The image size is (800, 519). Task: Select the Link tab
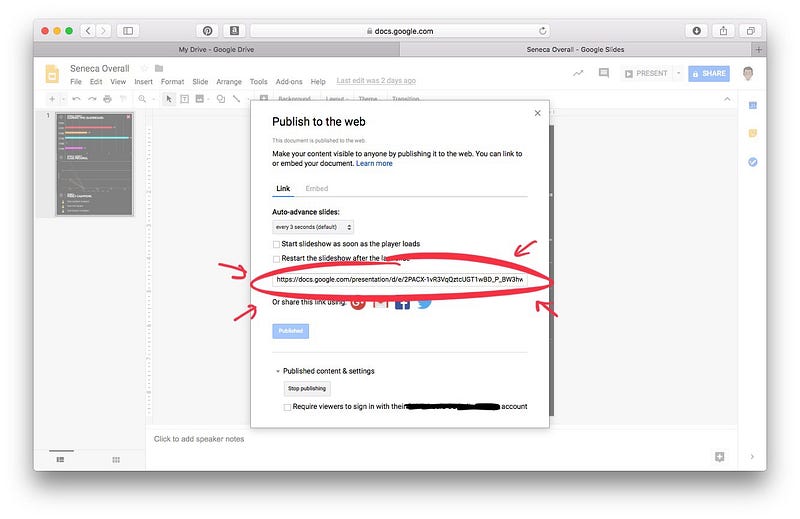tap(283, 188)
